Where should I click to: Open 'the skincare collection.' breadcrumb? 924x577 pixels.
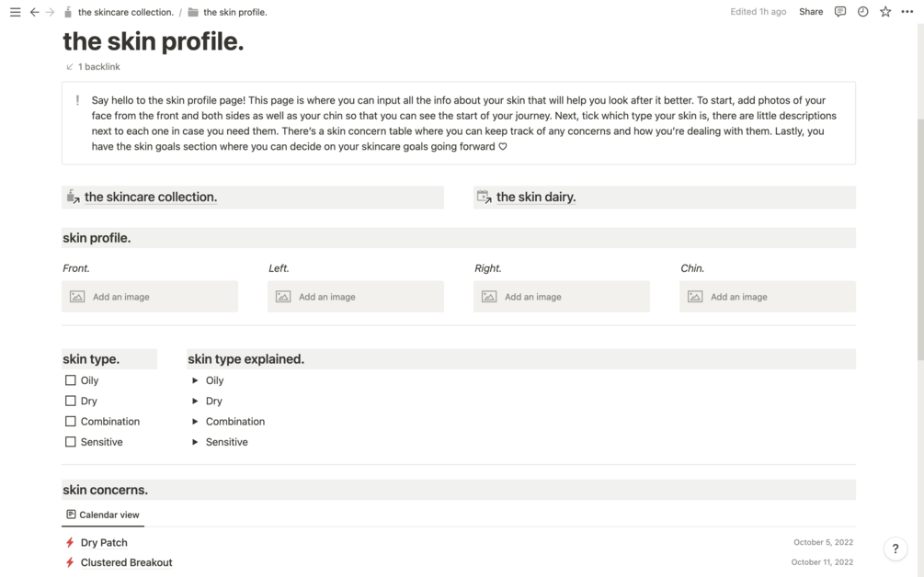(125, 12)
